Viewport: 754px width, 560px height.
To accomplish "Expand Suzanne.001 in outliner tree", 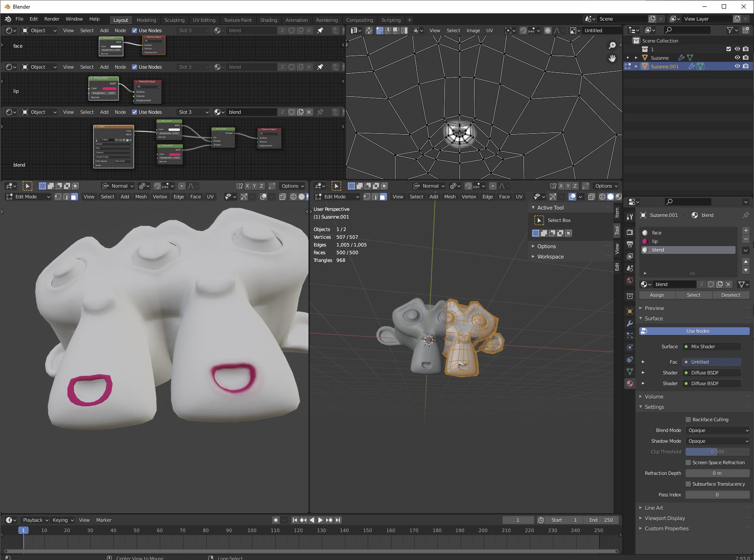I will 636,66.
